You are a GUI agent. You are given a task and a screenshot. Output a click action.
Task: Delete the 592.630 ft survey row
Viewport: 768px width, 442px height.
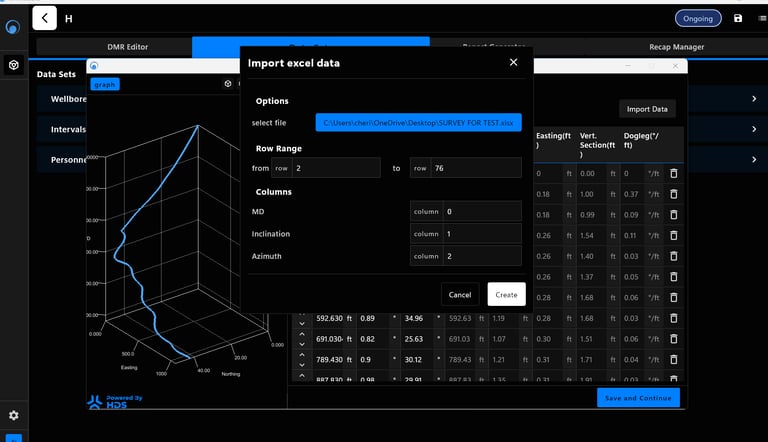click(674, 319)
